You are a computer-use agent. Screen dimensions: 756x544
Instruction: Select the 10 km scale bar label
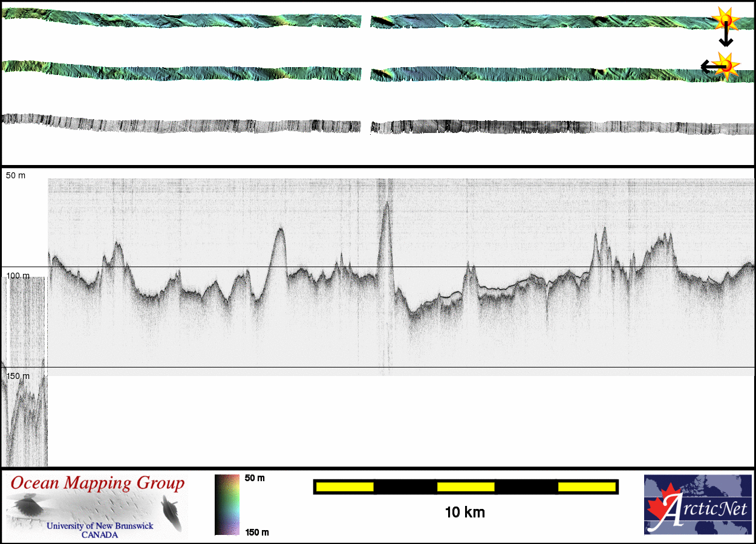[x=464, y=513]
